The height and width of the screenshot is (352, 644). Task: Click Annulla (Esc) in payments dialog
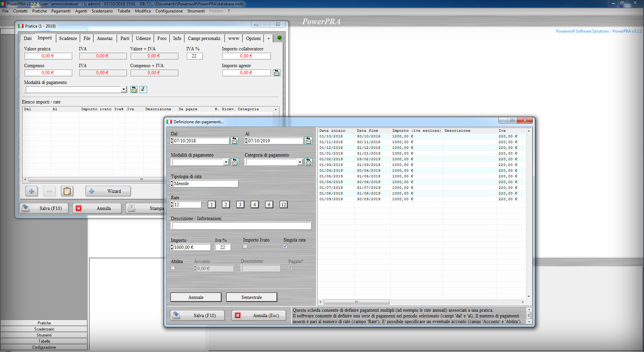pos(259,315)
